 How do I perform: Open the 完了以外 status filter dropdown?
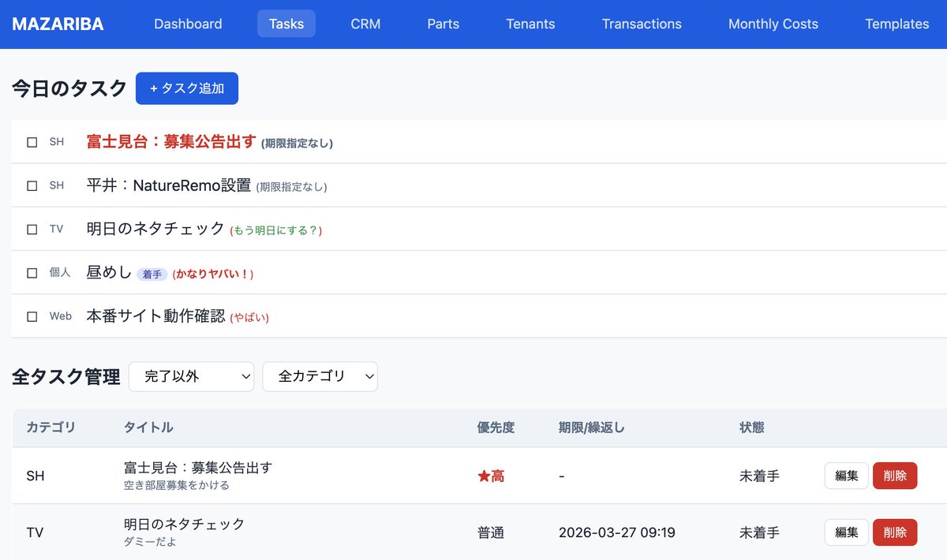[191, 376]
